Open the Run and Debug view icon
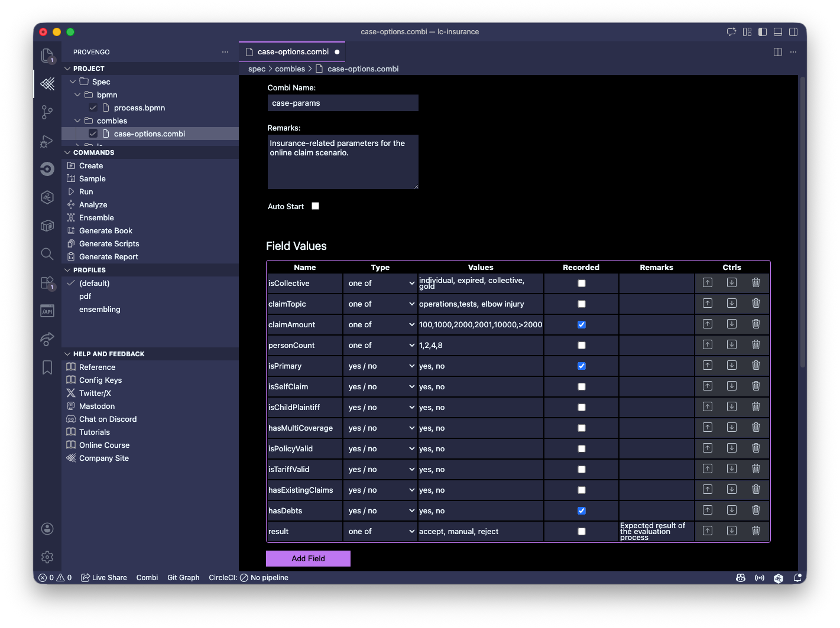The width and height of the screenshot is (840, 628). coord(47,141)
